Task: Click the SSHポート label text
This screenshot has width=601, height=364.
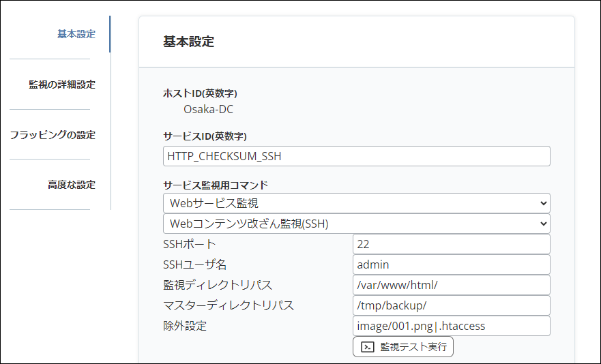Action: [190, 244]
